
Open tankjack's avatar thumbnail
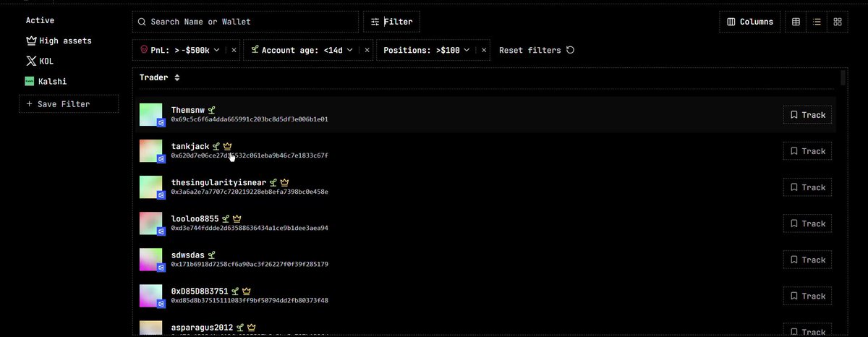tap(151, 151)
